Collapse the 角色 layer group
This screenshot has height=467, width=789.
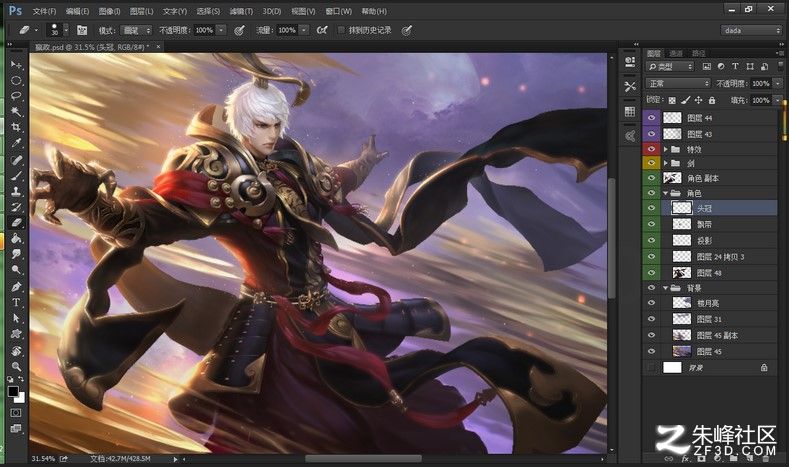coord(666,193)
